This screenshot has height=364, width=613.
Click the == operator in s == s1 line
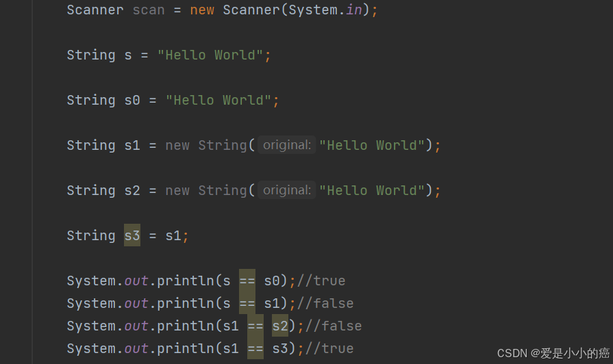click(x=247, y=304)
